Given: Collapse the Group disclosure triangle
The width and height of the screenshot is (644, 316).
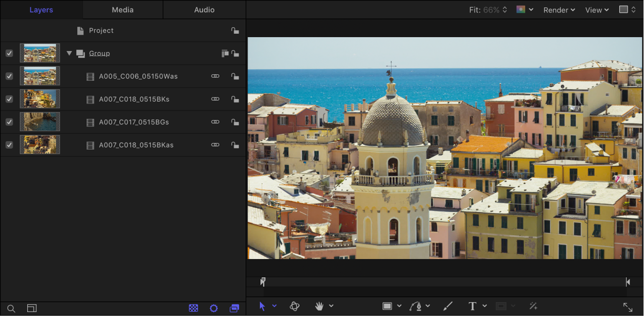Looking at the screenshot, I should point(69,53).
